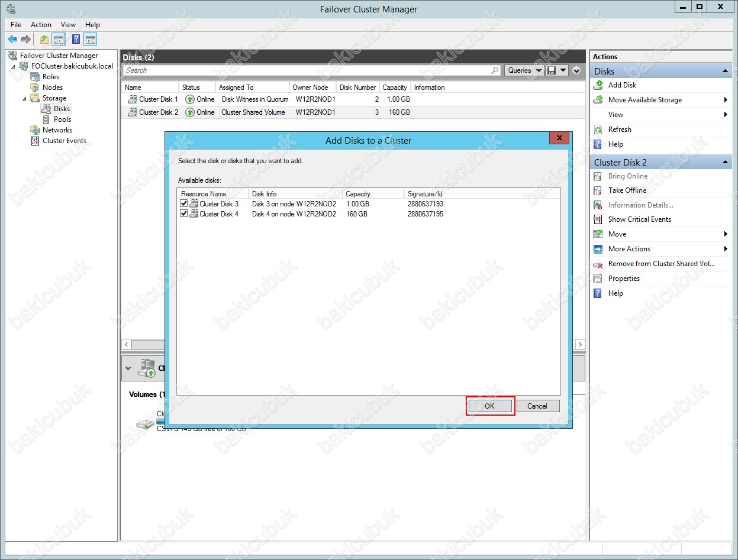Click the "Cluster Shared Volume" cell

click(253, 112)
